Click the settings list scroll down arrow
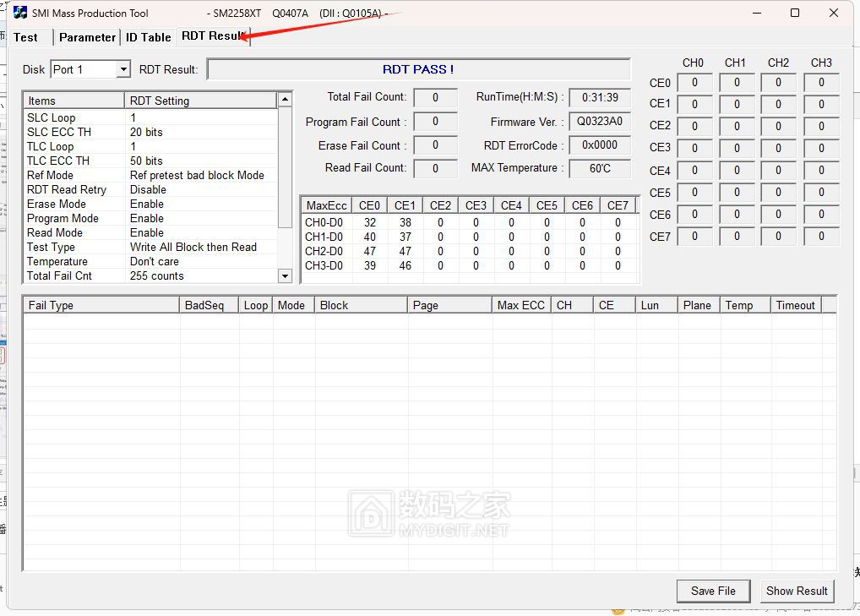The width and height of the screenshot is (860, 616). tap(286, 276)
